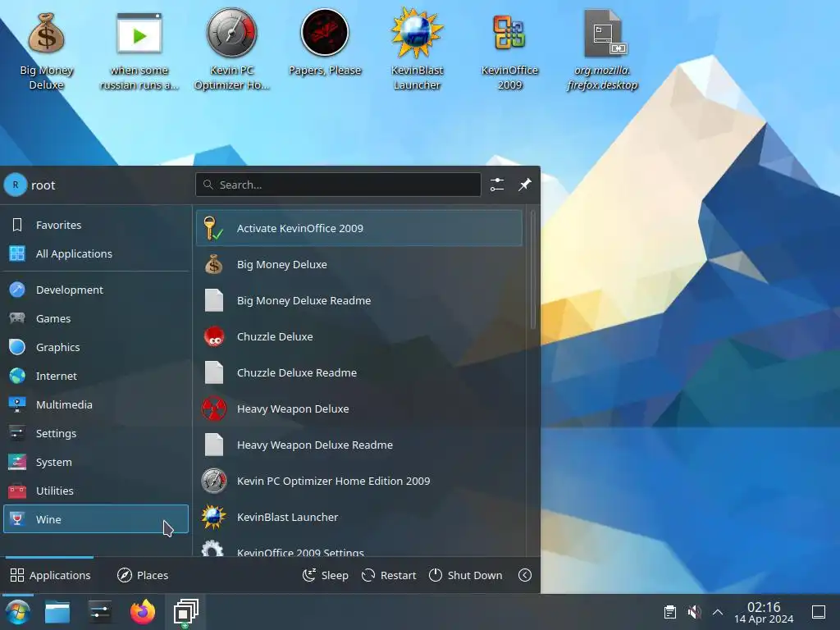Open Big Money Deluxe desktop shortcut

click(x=46, y=50)
